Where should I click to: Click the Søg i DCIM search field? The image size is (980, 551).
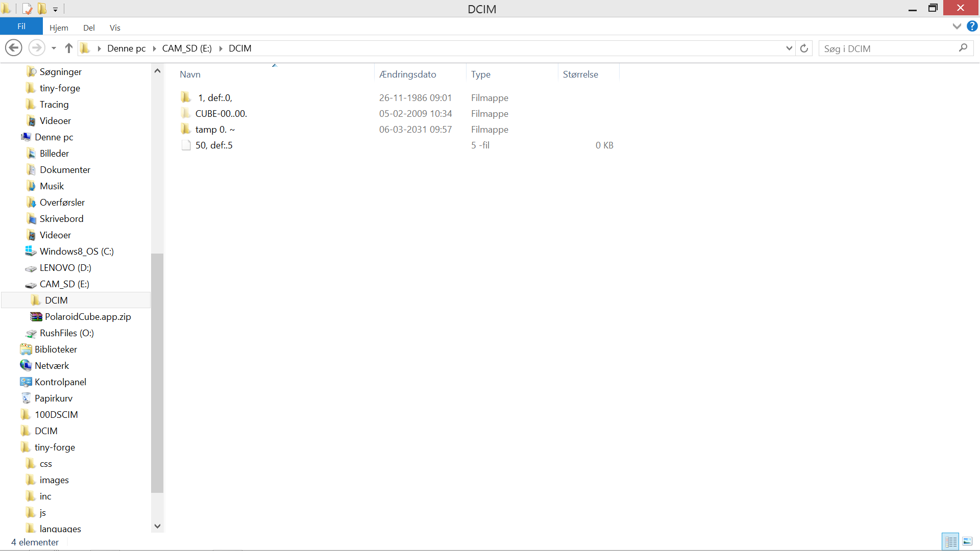(x=888, y=48)
